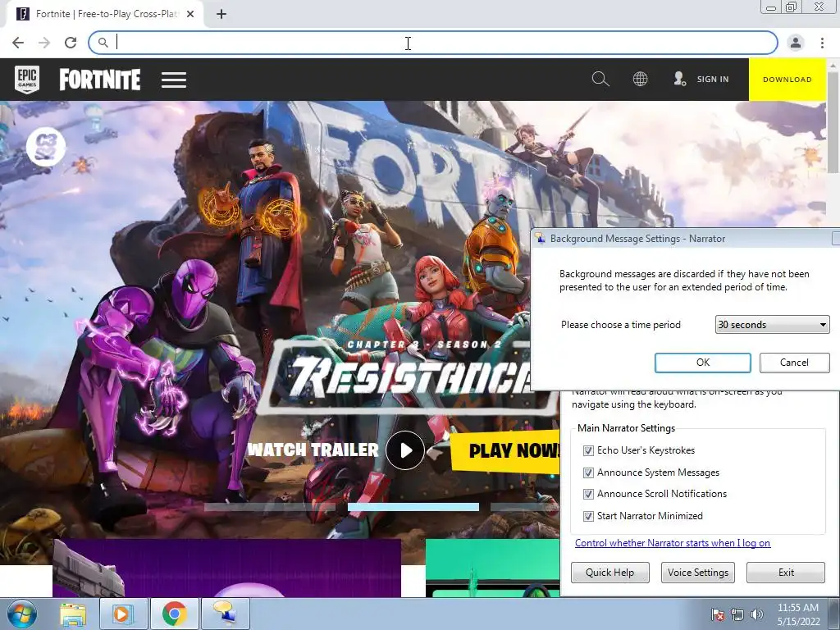Viewport: 840px width, 630px height.
Task: Open Control whether Narrator starts link
Action: [673, 543]
